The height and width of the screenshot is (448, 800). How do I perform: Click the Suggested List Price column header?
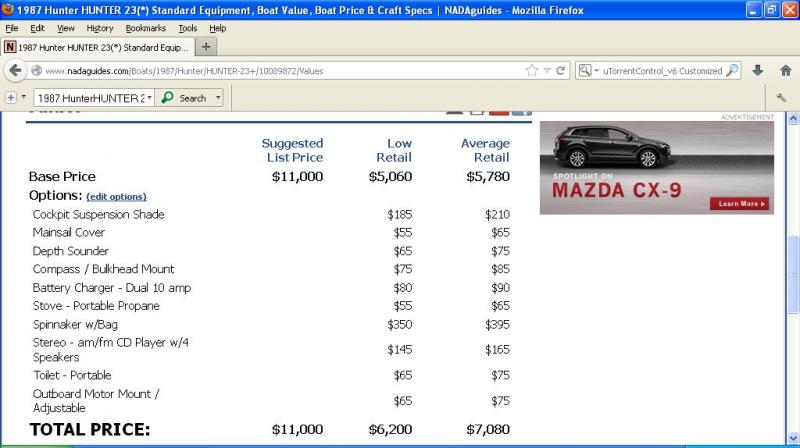(292, 150)
